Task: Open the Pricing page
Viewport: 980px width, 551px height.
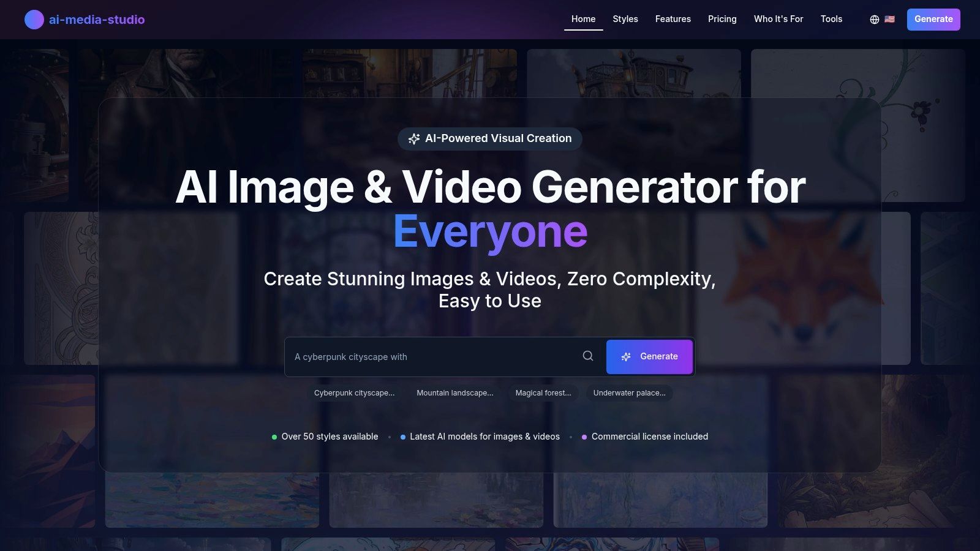Action: (x=722, y=19)
